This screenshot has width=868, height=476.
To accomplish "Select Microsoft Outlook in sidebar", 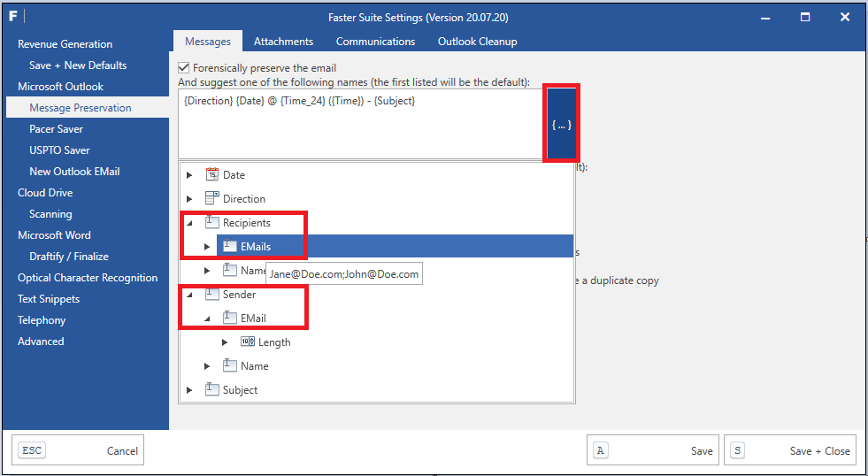I will click(60, 87).
